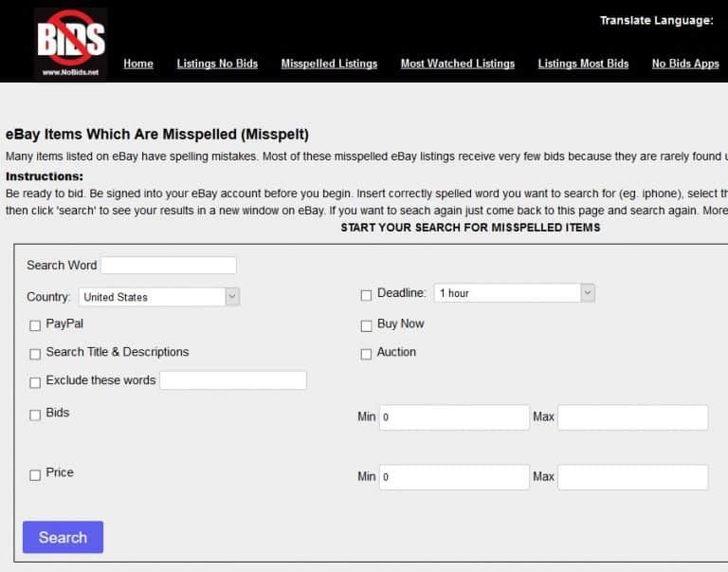Viewport: 728px width, 572px height.
Task: Click the Translate Language label
Action: click(657, 21)
